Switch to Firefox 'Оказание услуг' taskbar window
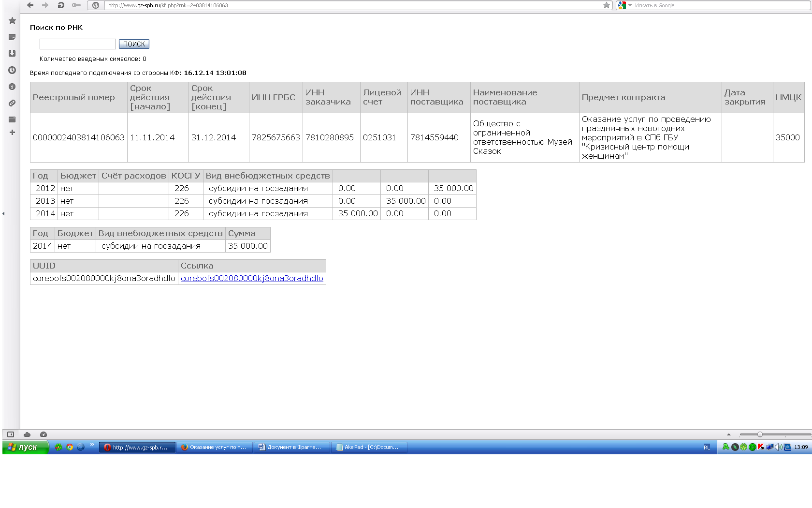 [215, 447]
